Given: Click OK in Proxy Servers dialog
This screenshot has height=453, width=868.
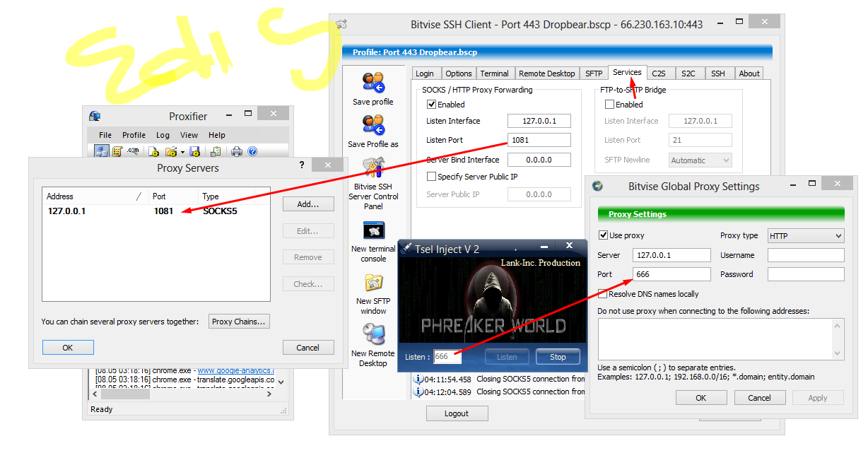Looking at the screenshot, I should [x=67, y=348].
